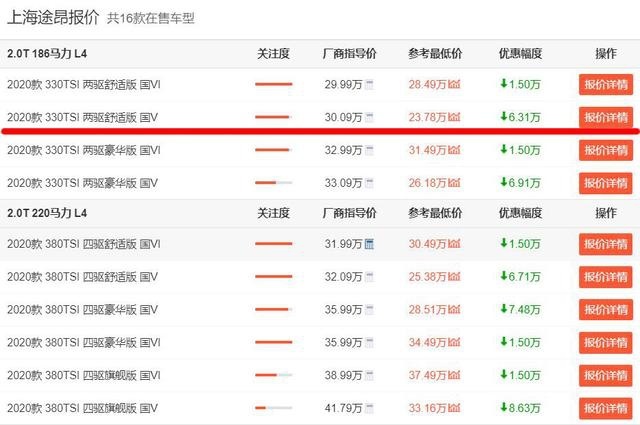Open the price trend chart icon beside 23.78万
This screenshot has width=640, height=425.
tap(454, 117)
